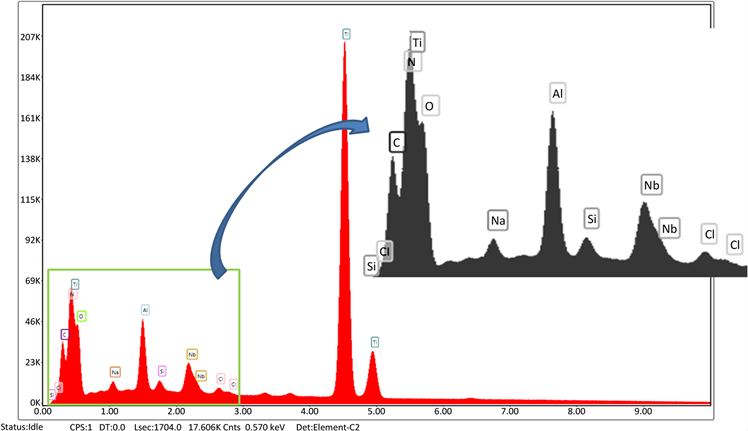Viewport: 748px width, 431px height.
Task: Click the C label in the gray inset spectrum
Action: (397, 142)
